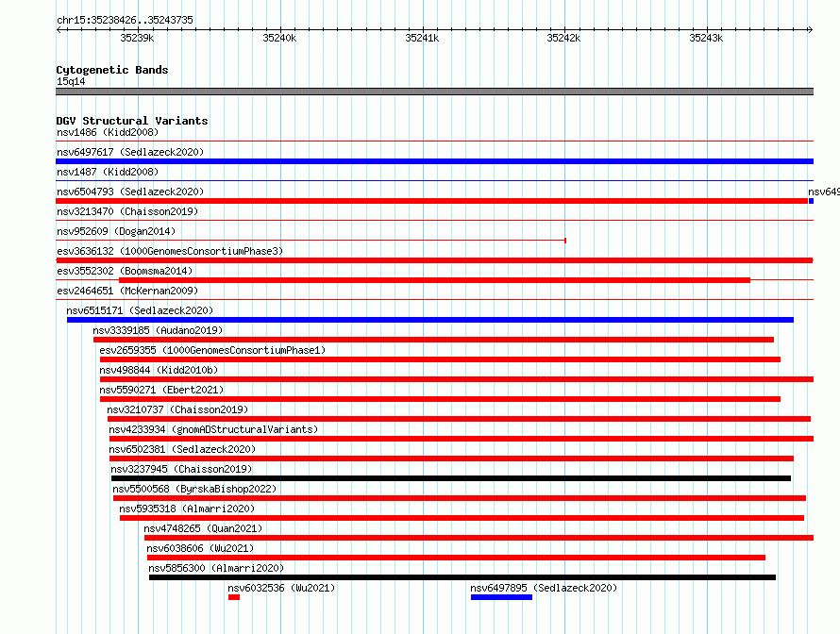Screen dimensions: 840x634
Task: Click the 15q14 gray cytogenetic band
Action: point(434,92)
